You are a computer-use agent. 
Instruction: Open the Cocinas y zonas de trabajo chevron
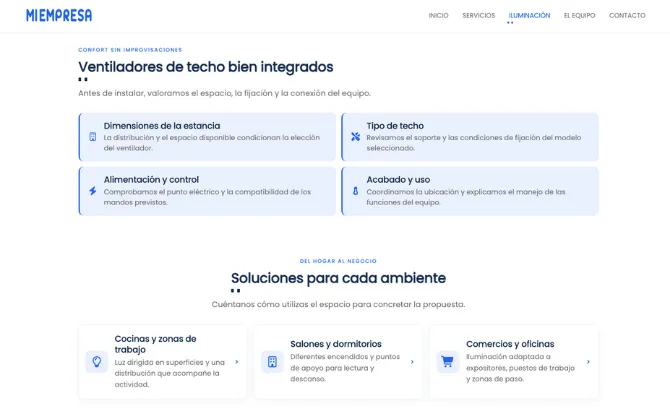(x=237, y=362)
